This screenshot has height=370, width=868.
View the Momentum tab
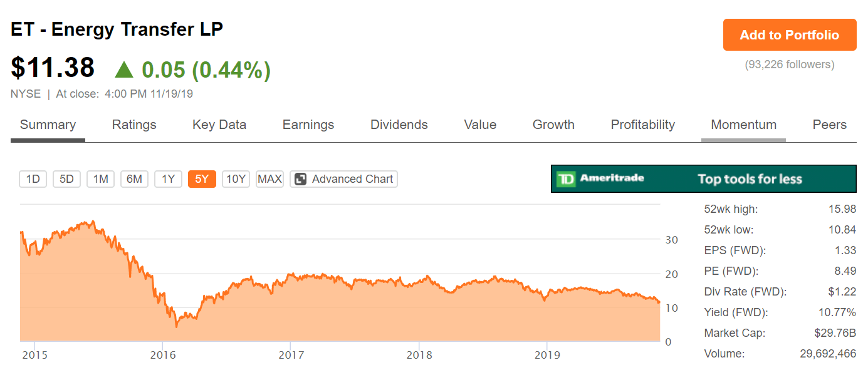click(743, 125)
